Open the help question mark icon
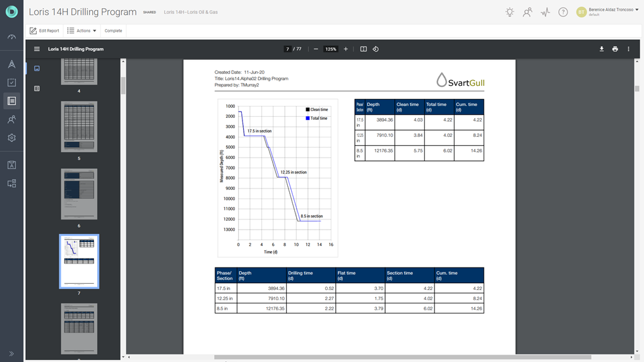Screen dimensions: 644x362 (563, 12)
